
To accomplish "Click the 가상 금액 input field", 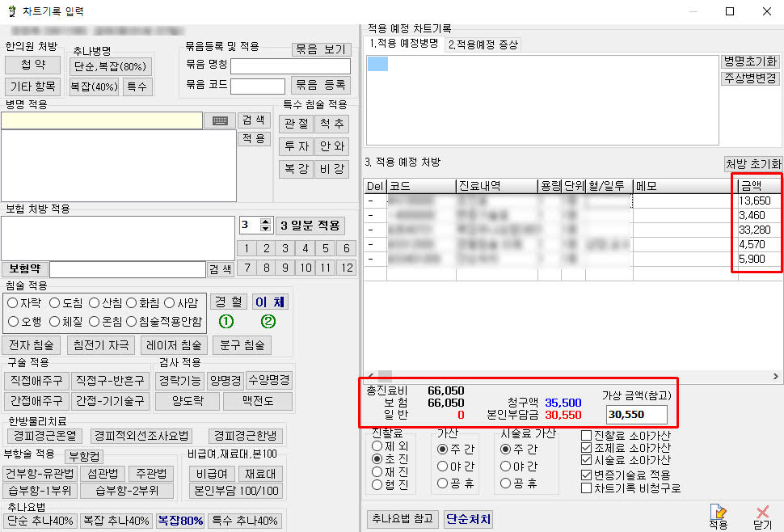I will [636, 415].
